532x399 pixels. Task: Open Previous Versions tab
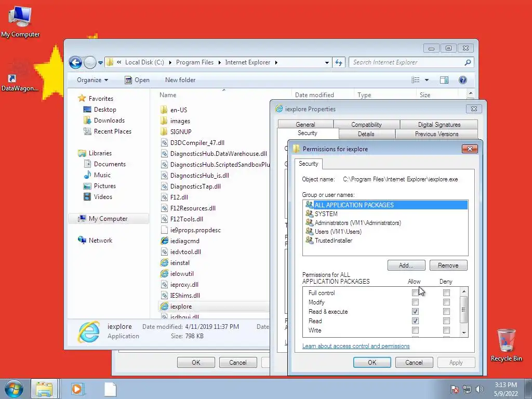[x=436, y=134]
